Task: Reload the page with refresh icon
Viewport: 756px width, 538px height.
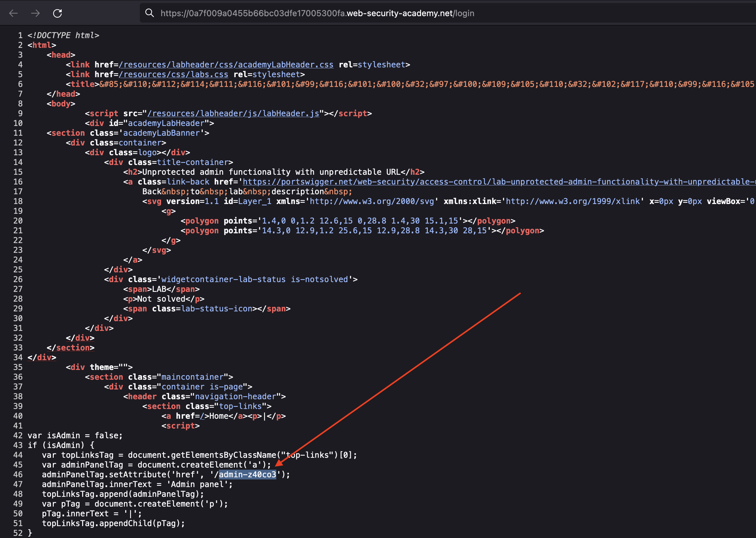Action: tap(57, 13)
